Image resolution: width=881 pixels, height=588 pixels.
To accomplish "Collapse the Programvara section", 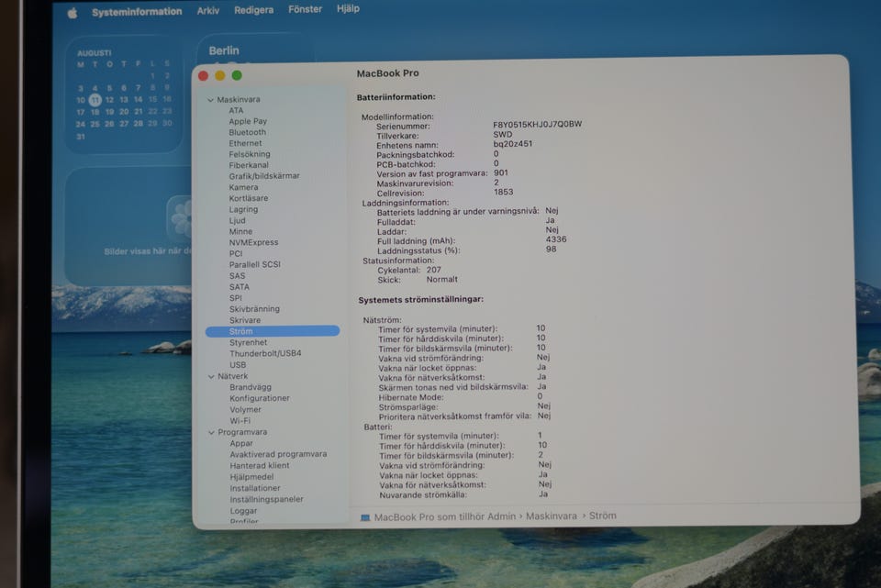I will pos(211,432).
